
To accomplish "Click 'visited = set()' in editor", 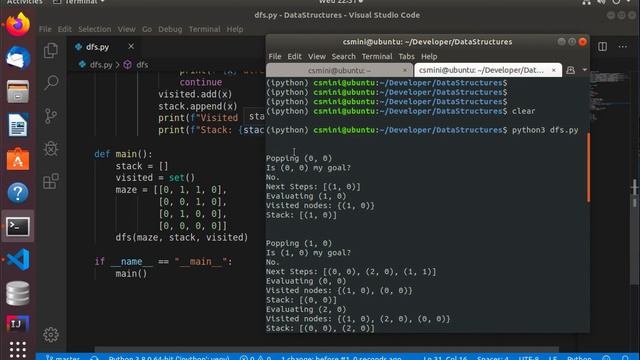I will pos(155,178).
